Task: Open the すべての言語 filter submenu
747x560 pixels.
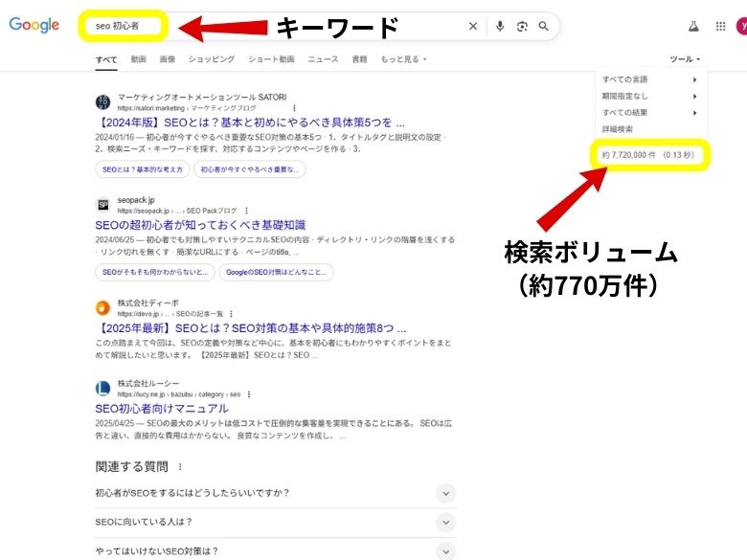Action: 650,79
